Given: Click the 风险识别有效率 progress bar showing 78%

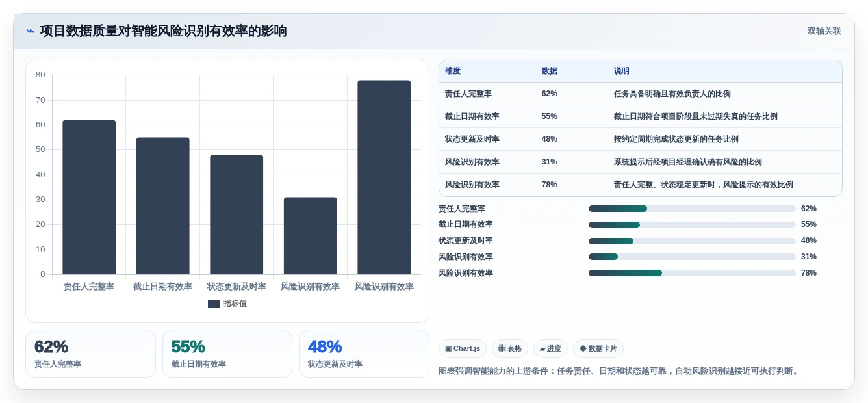Looking at the screenshot, I should (x=692, y=273).
